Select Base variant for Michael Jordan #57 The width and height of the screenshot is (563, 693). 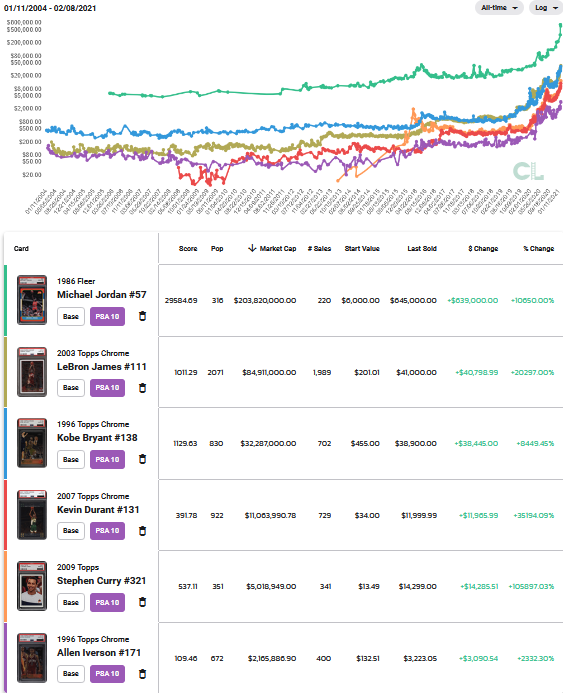tap(71, 316)
